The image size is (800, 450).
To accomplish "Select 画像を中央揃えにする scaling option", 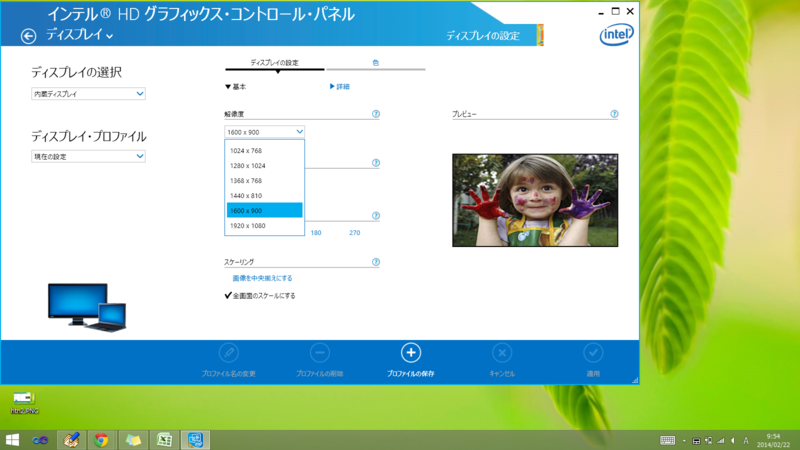I will pyautogui.click(x=262, y=278).
